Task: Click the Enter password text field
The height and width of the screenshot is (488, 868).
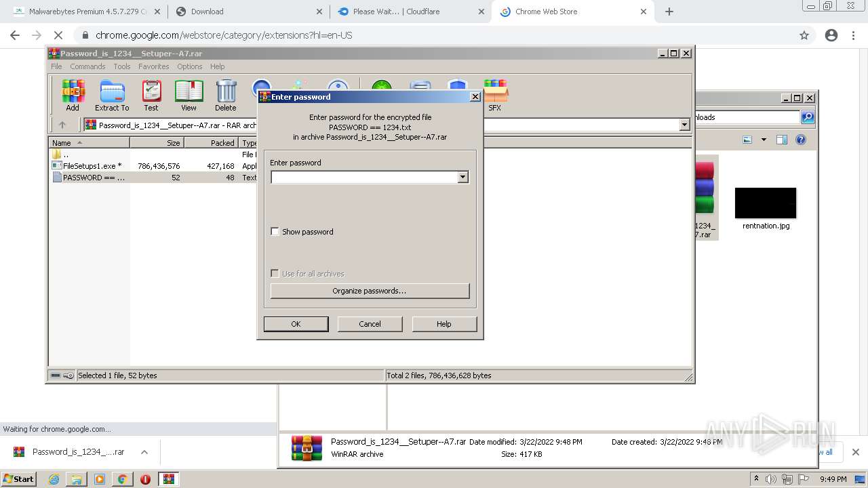Action: click(364, 177)
